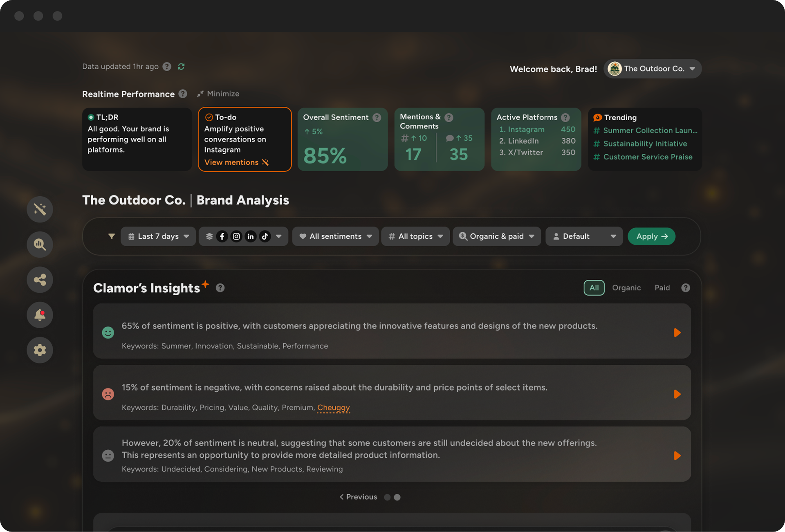Click the share sidebar icon

40,280
